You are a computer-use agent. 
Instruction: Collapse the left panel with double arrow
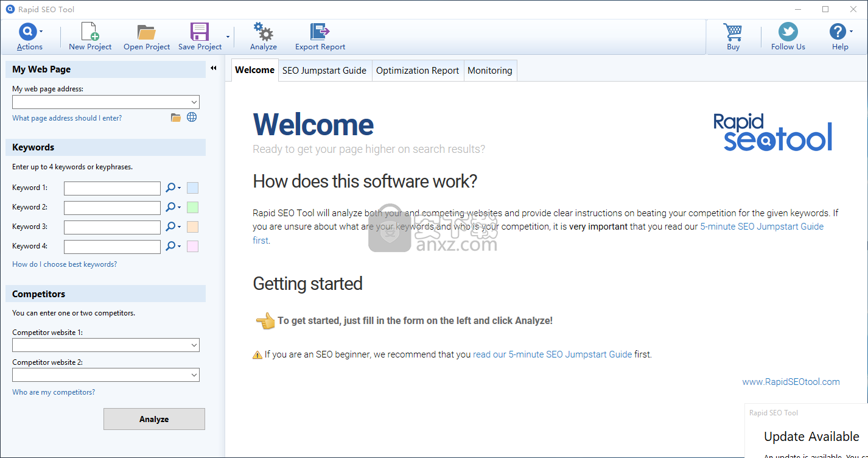point(214,69)
